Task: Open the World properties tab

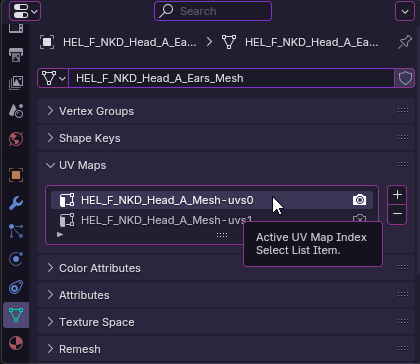Action: click(x=16, y=139)
